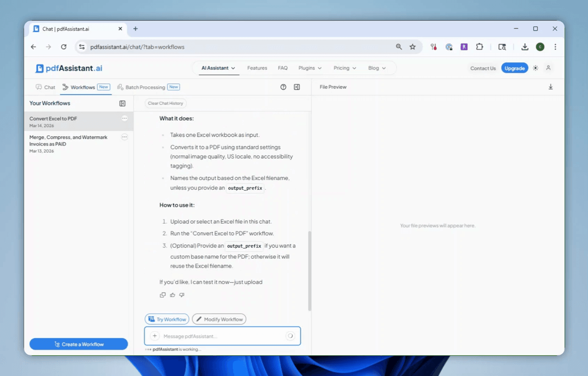Image resolution: width=588 pixels, height=376 pixels.
Task: Click the screenshot extension icon in toolbar
Action: click(502, 47)
